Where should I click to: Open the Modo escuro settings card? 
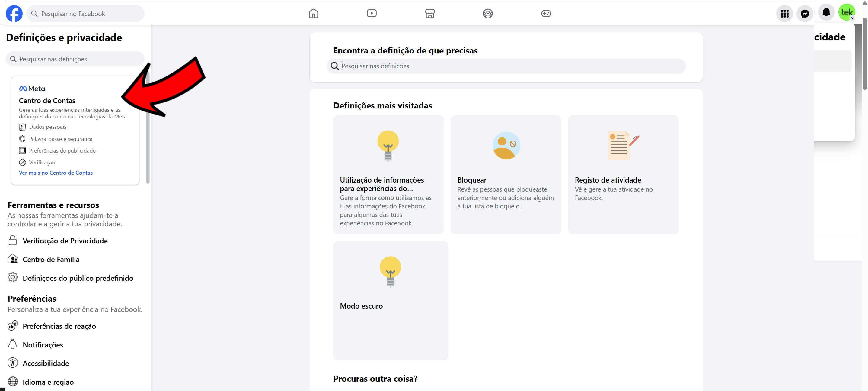click(391, 301)
